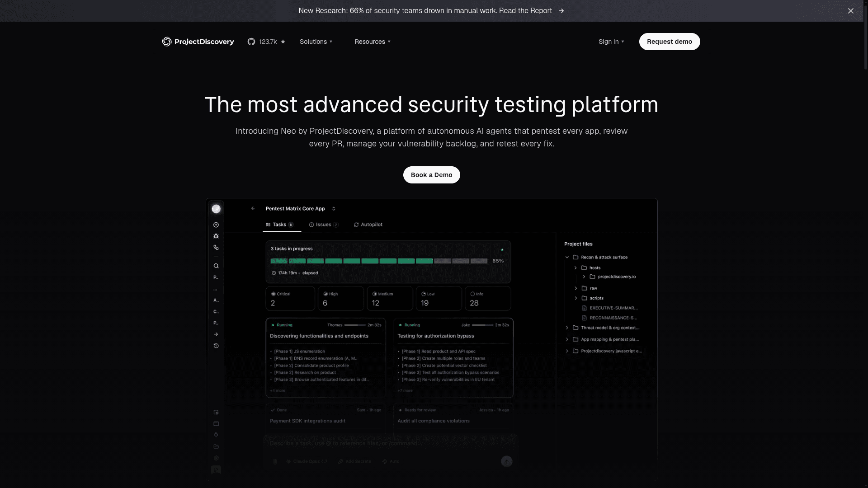Click the 85% tasks progress bar
This screenshot has width=868, height=488.
point(379,261)
